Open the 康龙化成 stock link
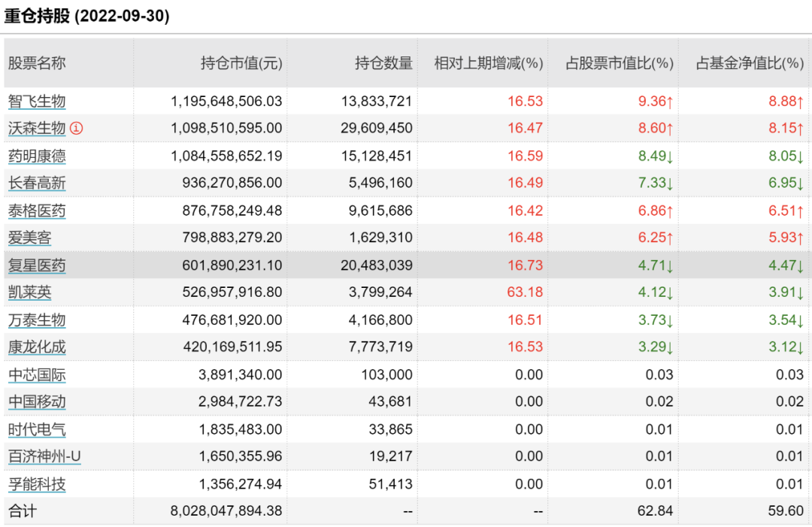Screen dimensions: 812x527 [x=37, y=347]
